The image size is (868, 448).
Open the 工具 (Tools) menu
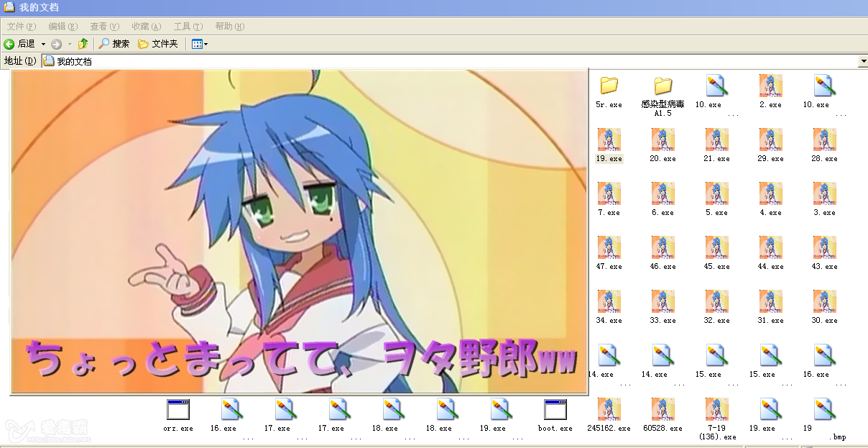pyautogui.click(x=188, y=27)
